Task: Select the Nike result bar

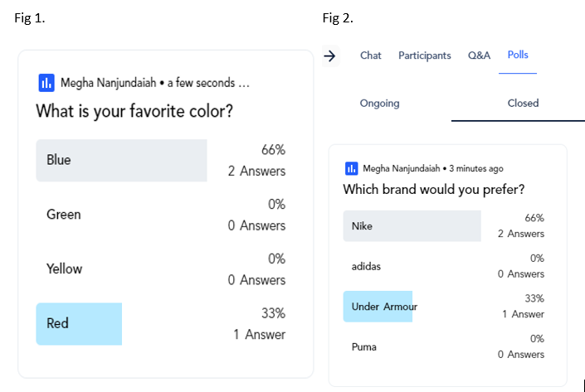Action: point(412,226)
